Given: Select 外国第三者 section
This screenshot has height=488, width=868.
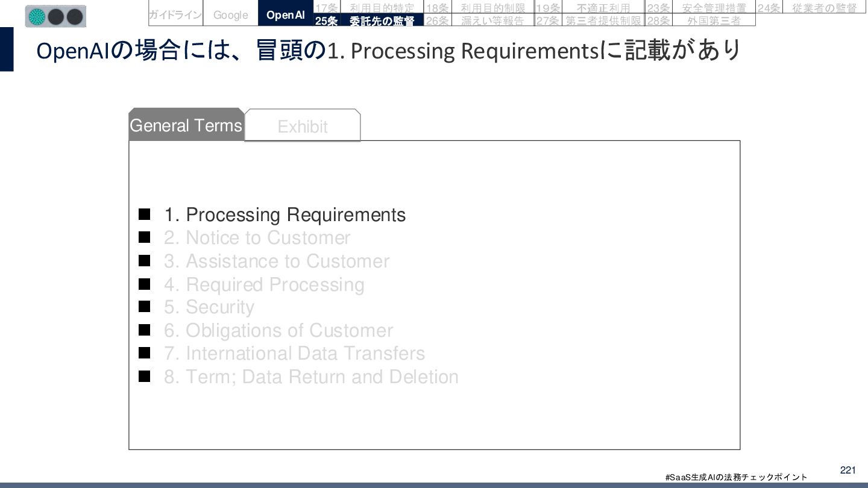Looking at the screenshot, I should click(x=714, y=20).
